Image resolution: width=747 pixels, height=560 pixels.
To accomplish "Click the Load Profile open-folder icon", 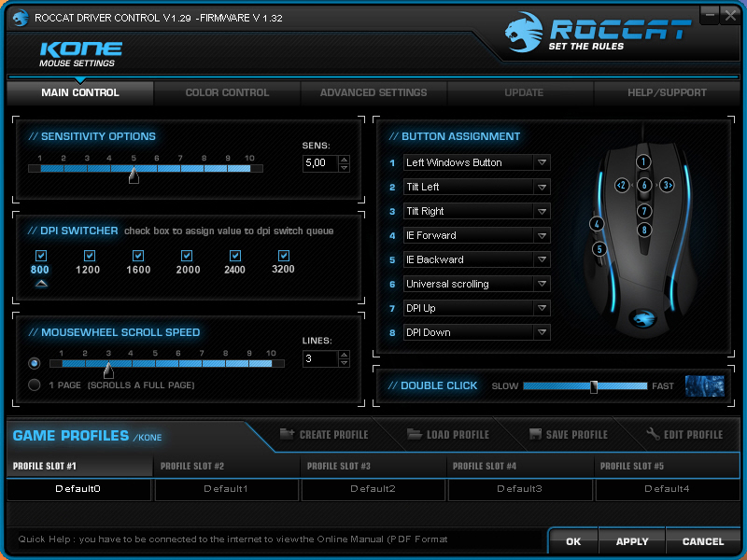I will click(x=415, y=434).
